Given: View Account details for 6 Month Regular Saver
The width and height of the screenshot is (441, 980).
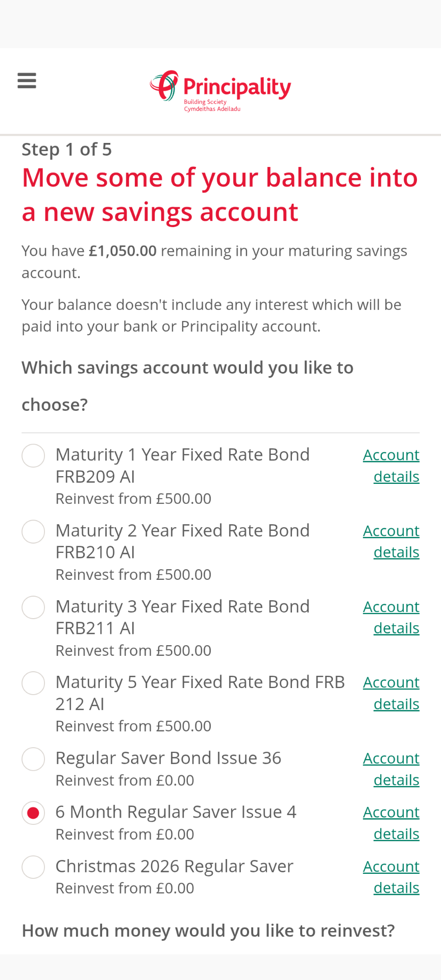Looking at the screenshot, I should point(391,823).
